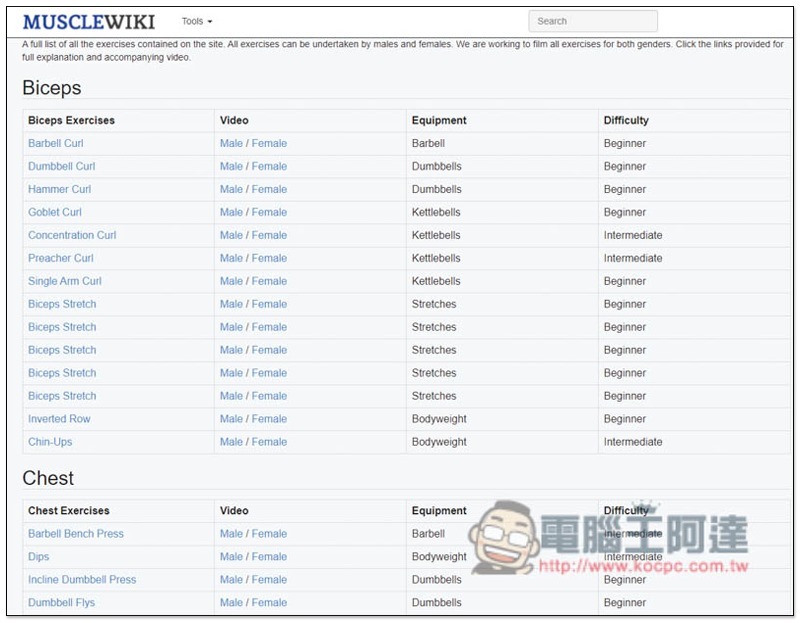Screen dimensions: 800x623
Task: Select the Single Arm Curl link
Action: (65, 281)
